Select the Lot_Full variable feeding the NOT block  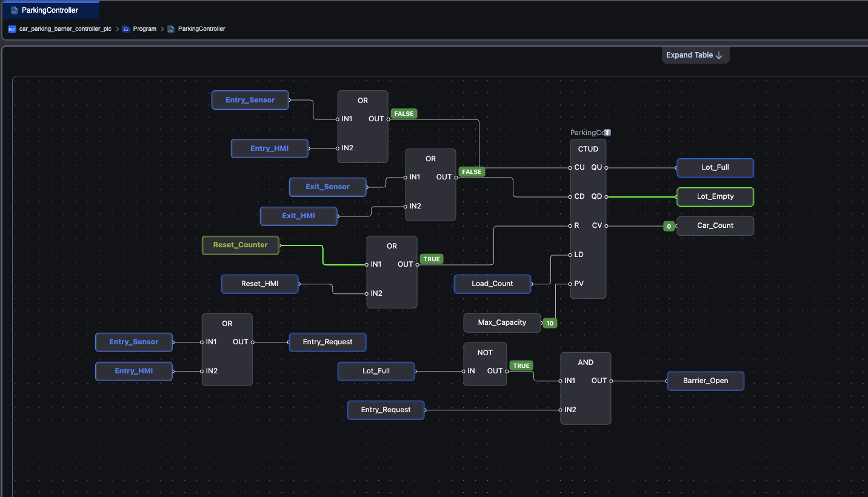[376, 372]
